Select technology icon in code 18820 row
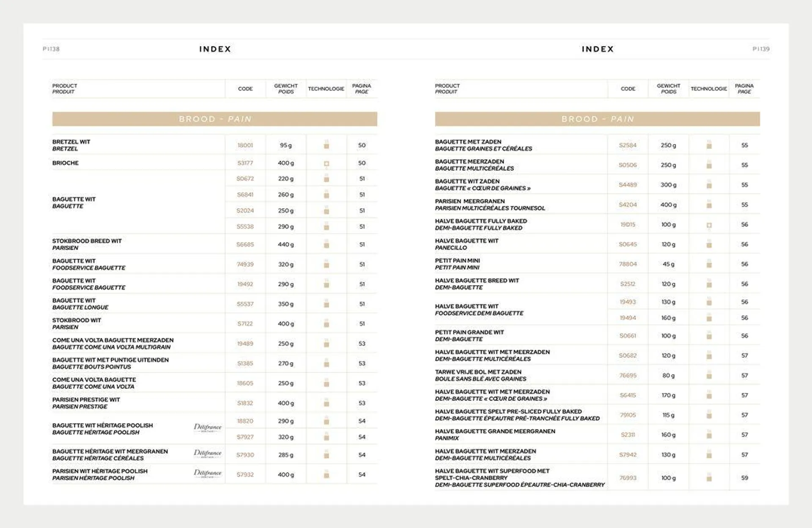The image size is (812, 528). pos(326,421)
